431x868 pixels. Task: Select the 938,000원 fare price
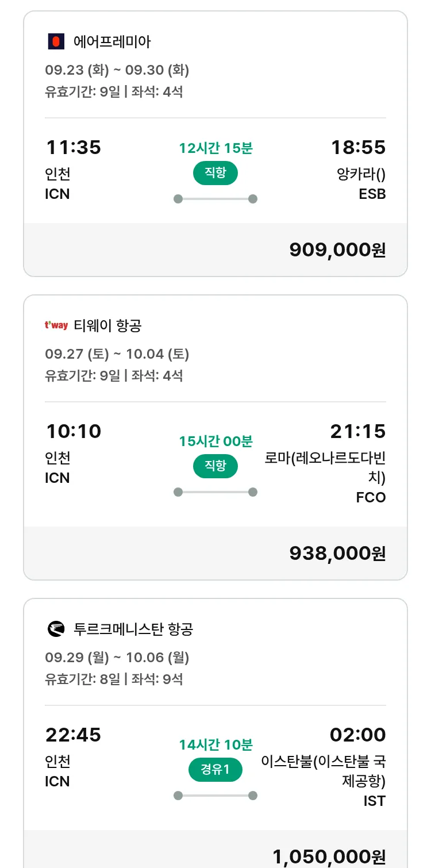point(337,553)
